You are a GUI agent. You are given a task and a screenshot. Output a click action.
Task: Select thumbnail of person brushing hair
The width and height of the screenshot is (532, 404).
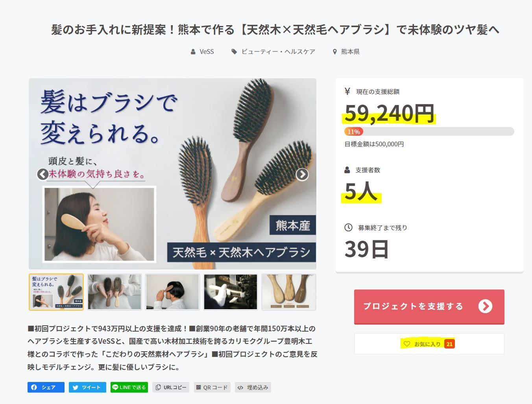[x=172, y=292]
